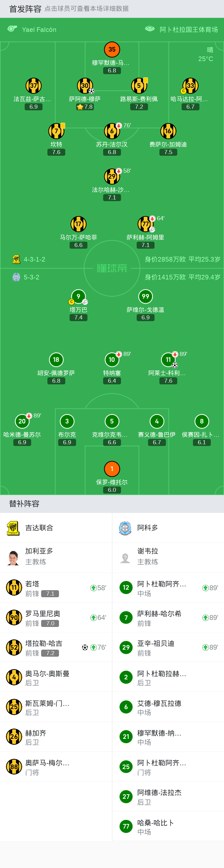Click the stadium icon beside 阿卜杜拉国王体育场
224x868 pixels.
tap(150, 29)
